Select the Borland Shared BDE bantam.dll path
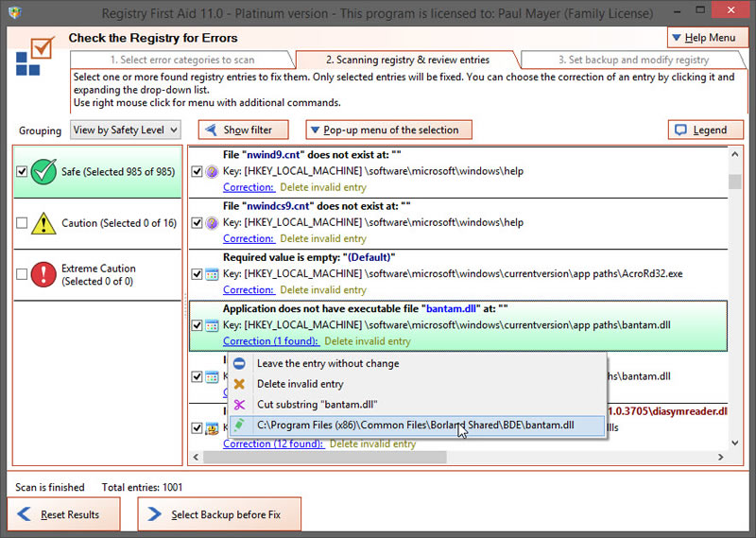756x538 pixels. (x=417, y=425)
